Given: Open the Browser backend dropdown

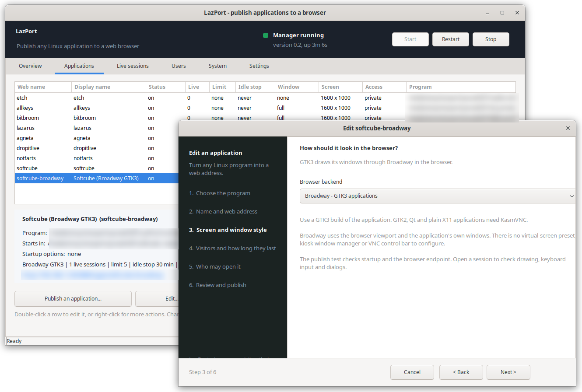Looking at the screenshot, I should (438, 196).
